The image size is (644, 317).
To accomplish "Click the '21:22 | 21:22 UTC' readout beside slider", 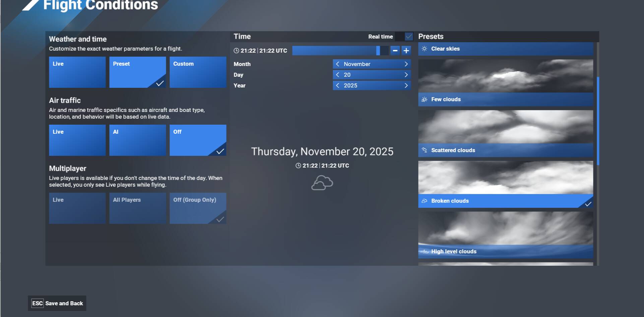I will [264, 51].
